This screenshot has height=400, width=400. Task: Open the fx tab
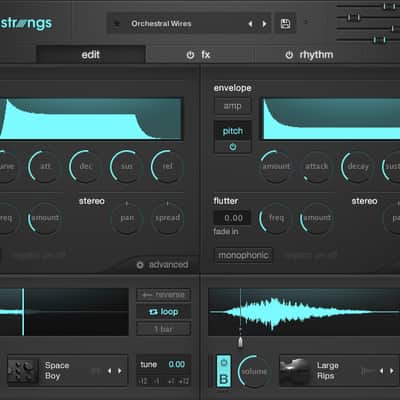[x=206, y=55]
